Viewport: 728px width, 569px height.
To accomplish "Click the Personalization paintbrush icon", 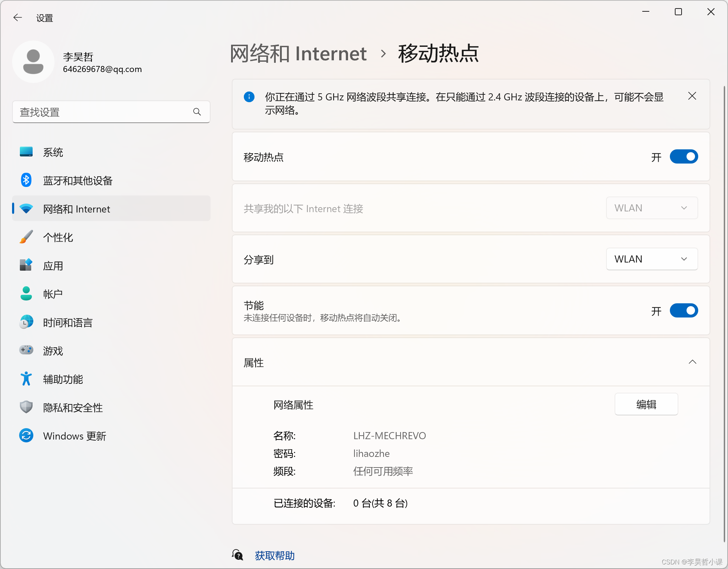I will (26, 237).
